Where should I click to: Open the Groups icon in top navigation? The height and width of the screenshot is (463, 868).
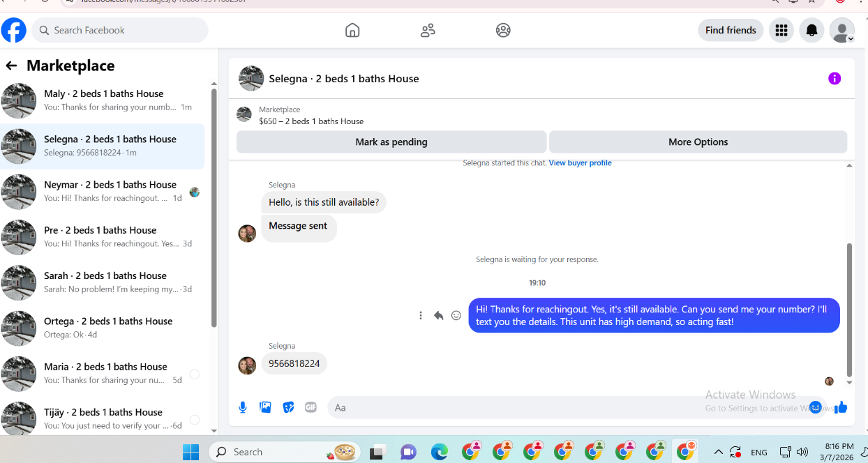pos(503,30)
